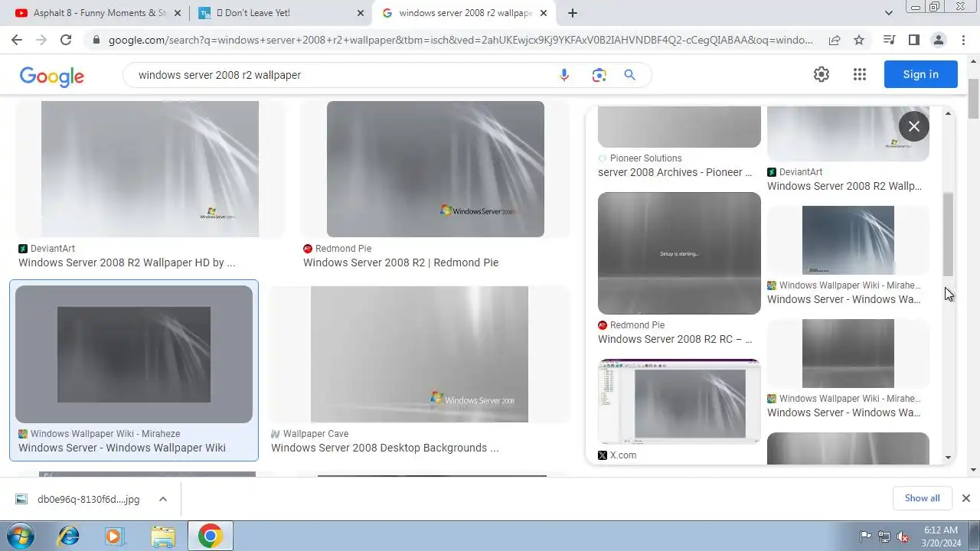Click the X.com source label
The image size is (980, 551).
(x=623, y=455)
